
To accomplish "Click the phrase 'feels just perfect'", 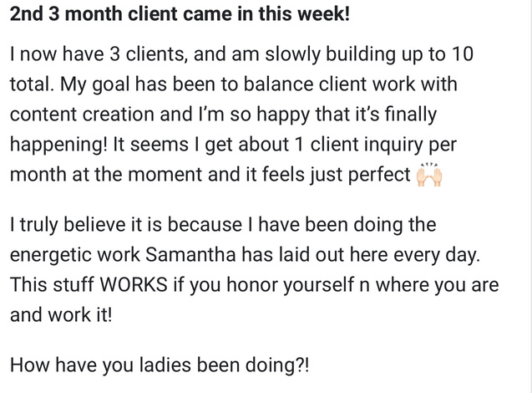I will coord(337,175).
